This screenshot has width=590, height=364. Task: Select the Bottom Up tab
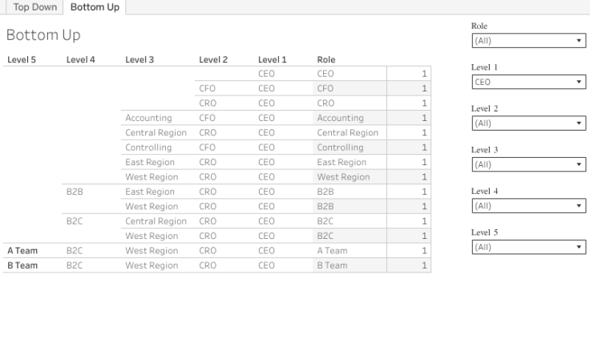(x=94, y=7)
